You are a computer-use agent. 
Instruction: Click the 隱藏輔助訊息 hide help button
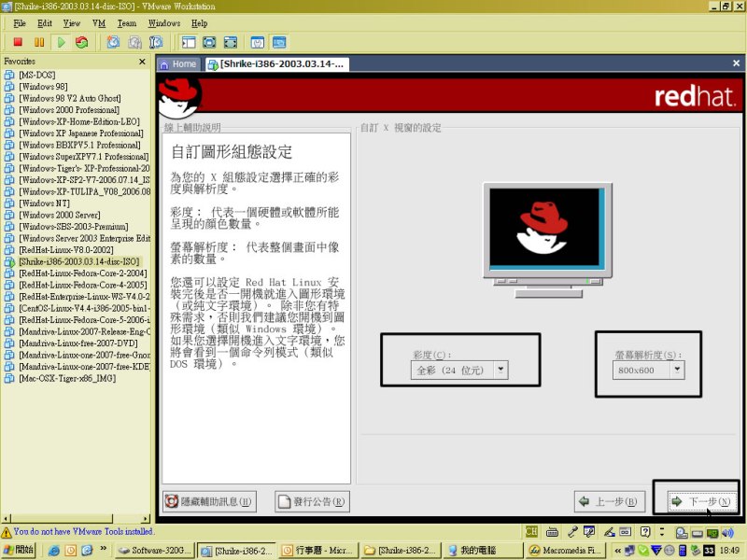point(209,501)
